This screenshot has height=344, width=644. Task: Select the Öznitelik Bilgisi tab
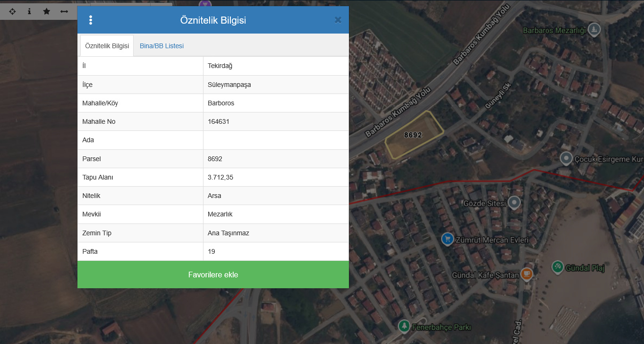[107, 46]
